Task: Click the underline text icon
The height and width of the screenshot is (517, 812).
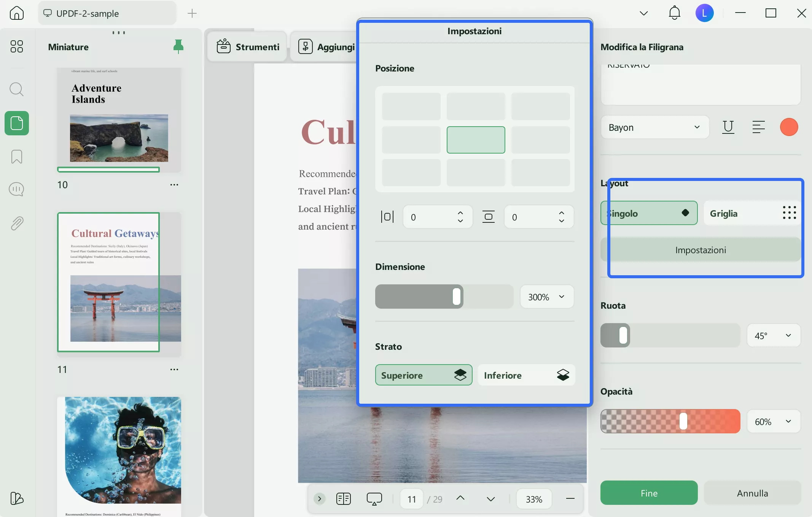Action: click(728, 127)
